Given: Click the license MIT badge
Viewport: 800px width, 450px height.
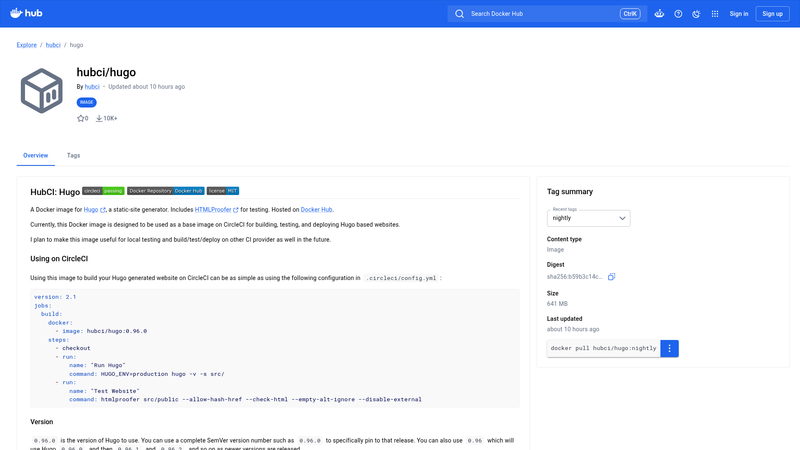Looking at the screenshot, I should tap(223, 191).
